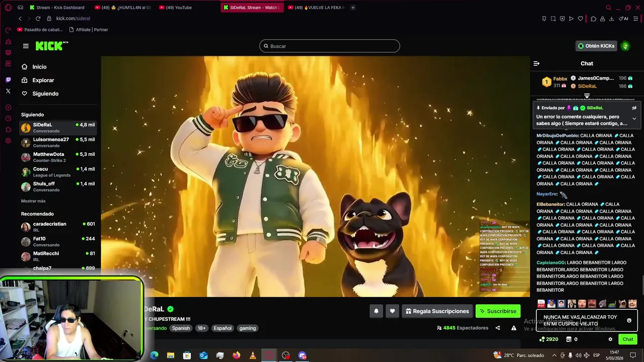Open the chat emote picker

629,320
